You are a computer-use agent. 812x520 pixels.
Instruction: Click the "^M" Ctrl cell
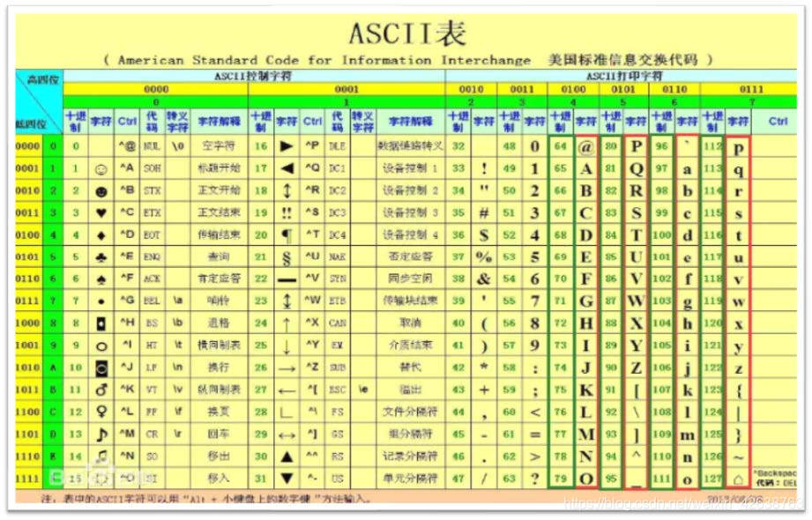click(127, 434)
